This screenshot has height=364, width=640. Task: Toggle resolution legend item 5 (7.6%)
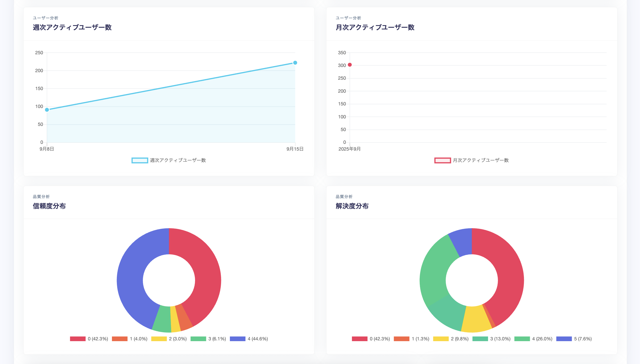564,339
